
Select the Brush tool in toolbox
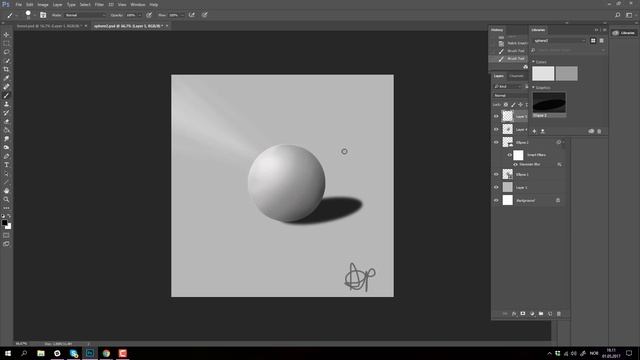click(6, 96)
